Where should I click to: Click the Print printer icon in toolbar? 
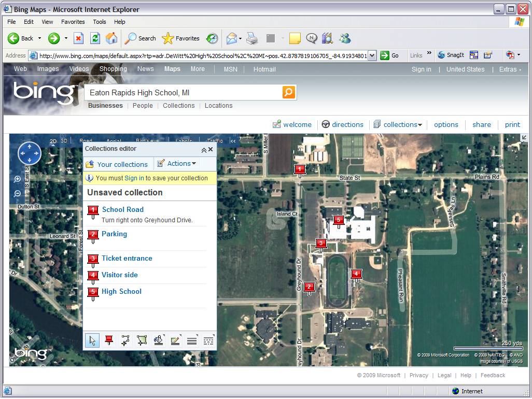click(252, 38)
